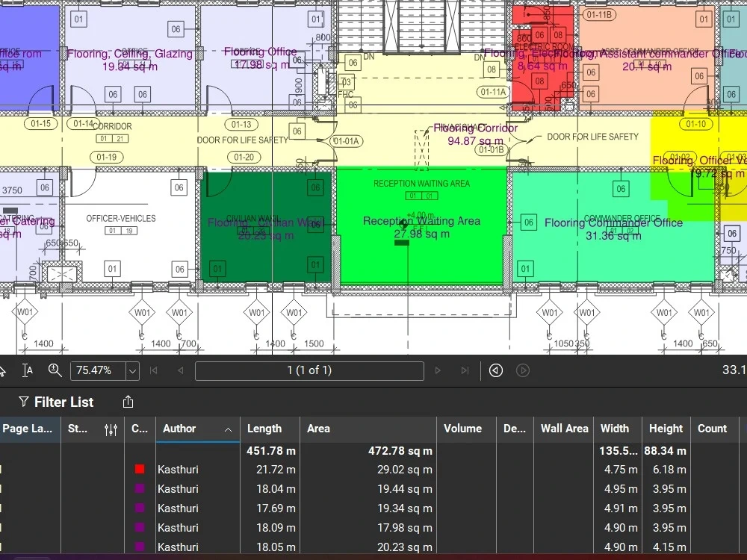Sort by Author column header
The width and height of the screenshot is (747, 560).
[198, 429]
